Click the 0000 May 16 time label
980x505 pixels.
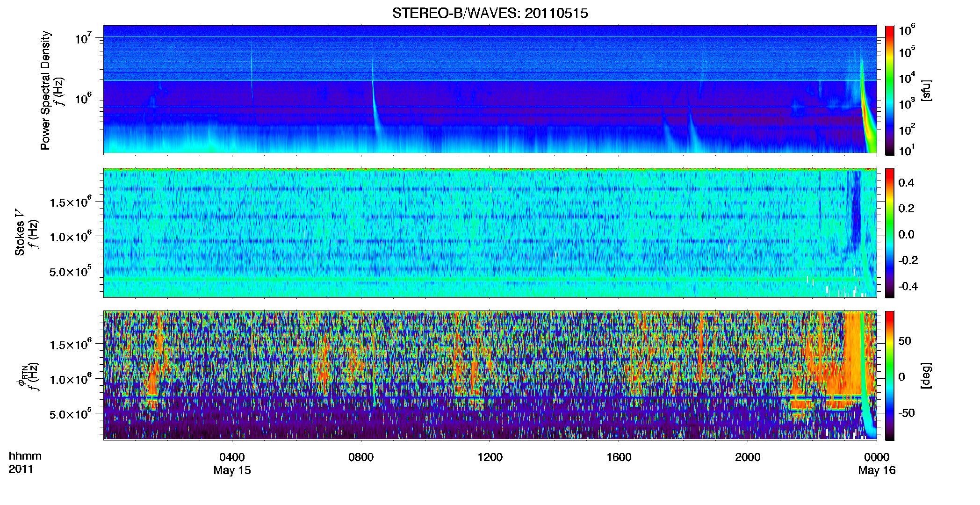pyautogui.click(x=877, y=463)
